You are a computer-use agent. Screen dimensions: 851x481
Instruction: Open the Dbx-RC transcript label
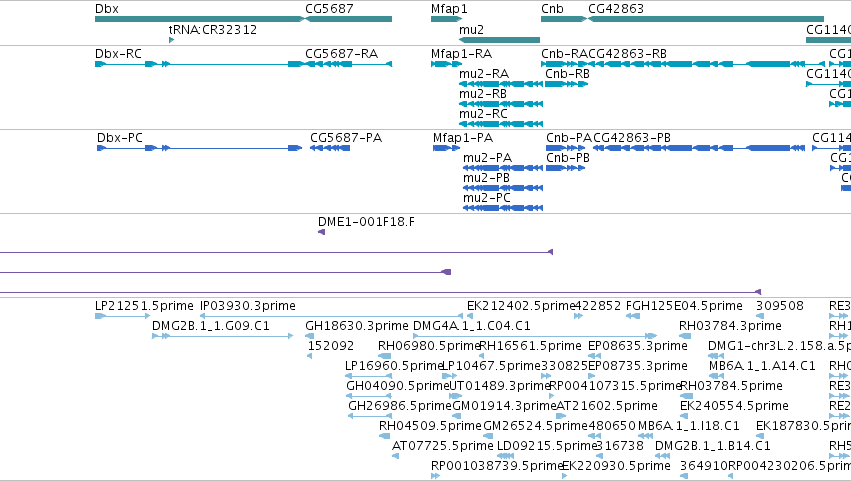coord(118,54)
